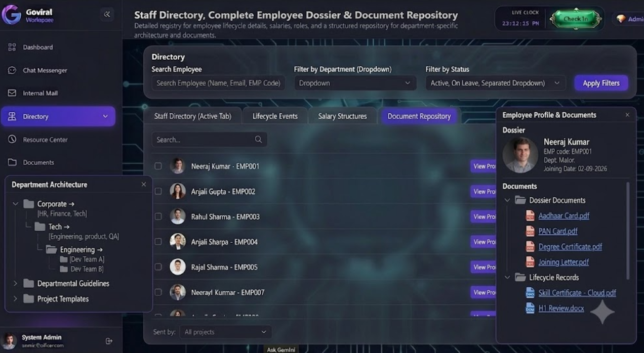The width and height of the screenshot is (644, 353).
Task: Collapse sidebar with double-chevron icon
Action: [x=107, y=14]
